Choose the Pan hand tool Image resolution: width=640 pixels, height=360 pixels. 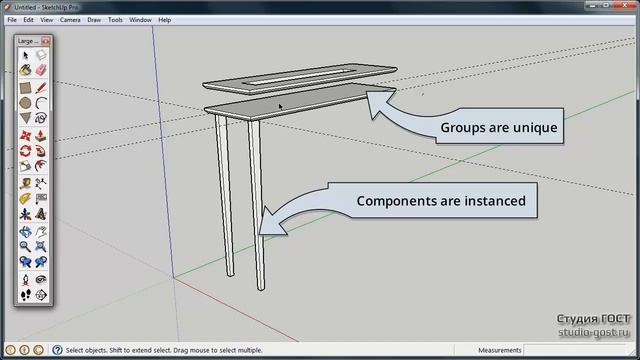tap(41, 231)
